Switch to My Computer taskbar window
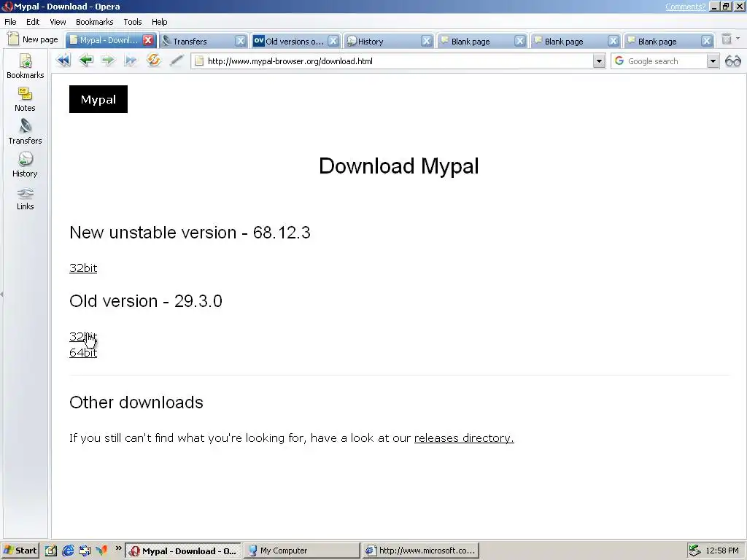Screen dimensions: 747x560 pyautogui.click(x=302, y=551)
